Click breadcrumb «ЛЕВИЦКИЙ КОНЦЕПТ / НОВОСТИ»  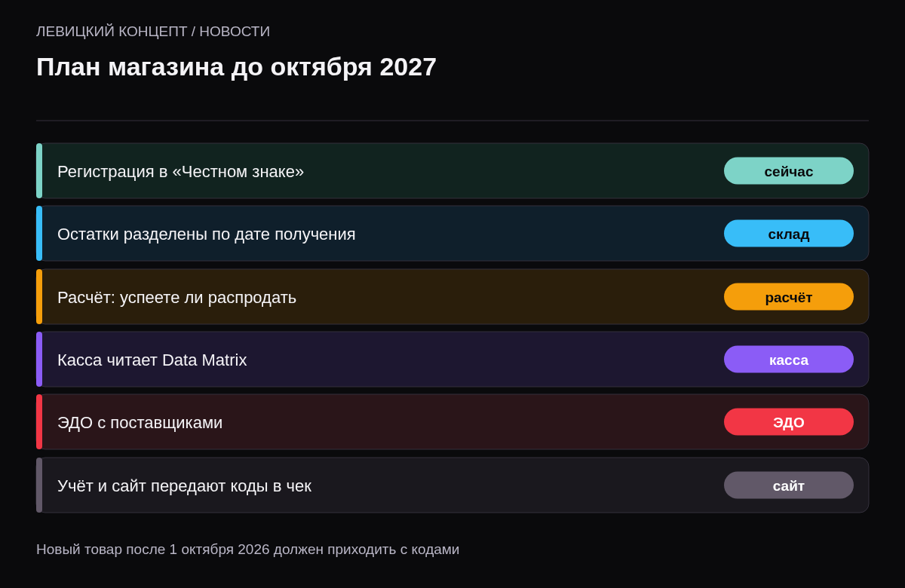[153, 32]
